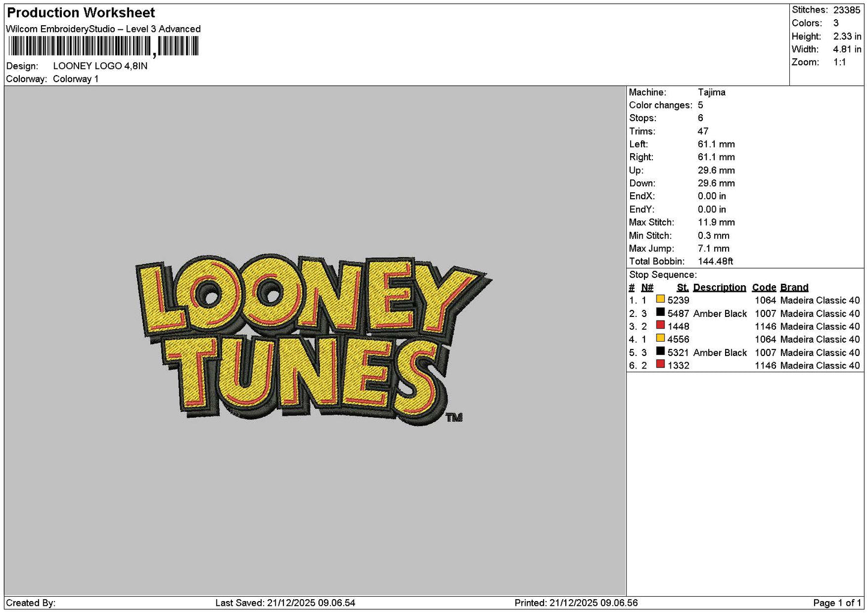Click the design name 'LOONEY LOGO 4,8IN'
868x613 pixels.
tap(100, 66)
